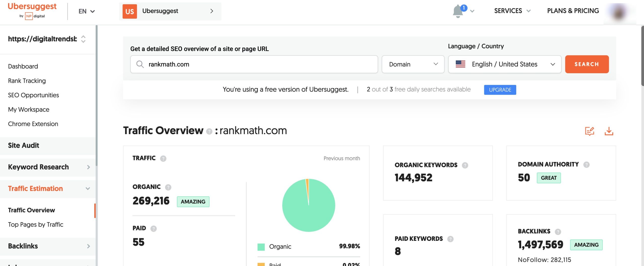
Task: Click the help icon beside Traffic Overview title
Action: click(x=209, y=131)
